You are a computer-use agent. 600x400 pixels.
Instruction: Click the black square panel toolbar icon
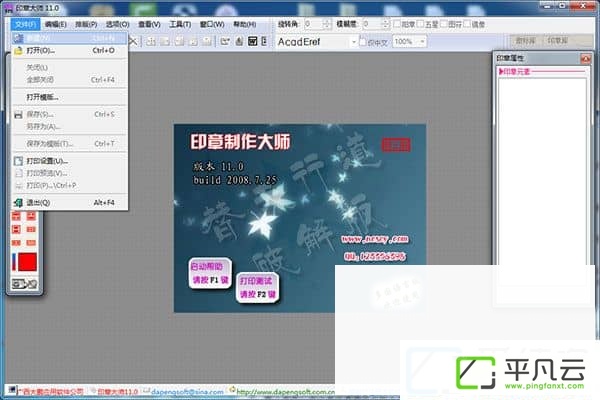[253, 41]
